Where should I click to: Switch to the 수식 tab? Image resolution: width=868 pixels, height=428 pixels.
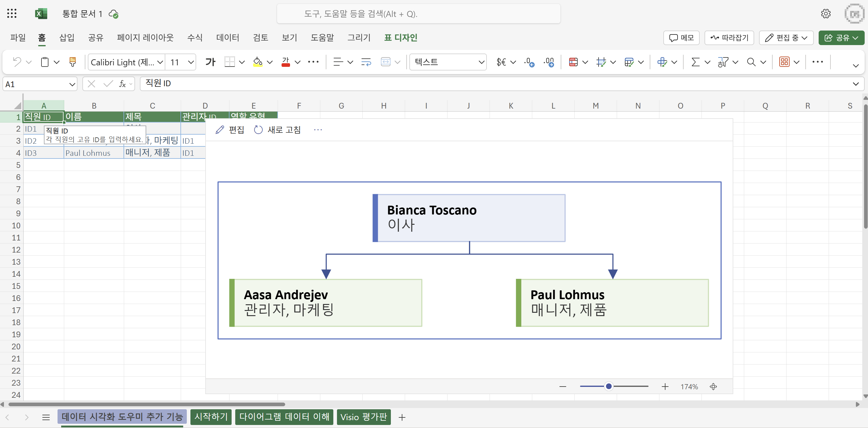pyautogui.click(x=195, y=38)
